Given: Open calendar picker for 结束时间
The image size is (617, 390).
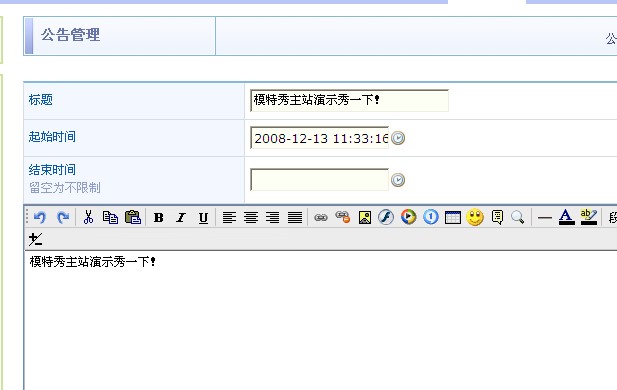Looking at the screenshot, I should coord(398,180).
